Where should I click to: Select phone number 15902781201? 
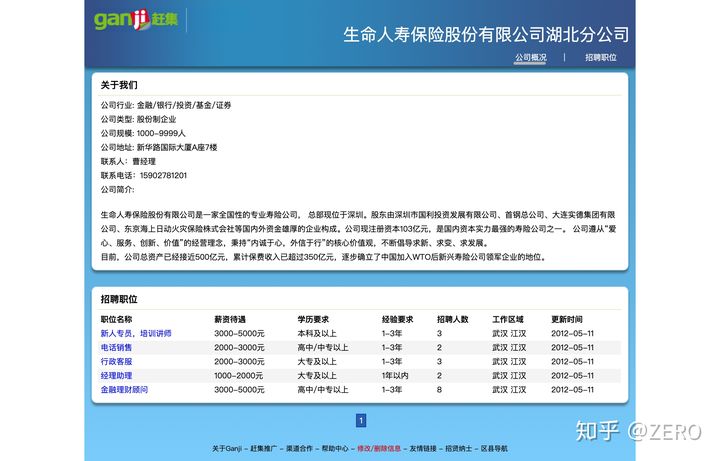click(163, 175)
